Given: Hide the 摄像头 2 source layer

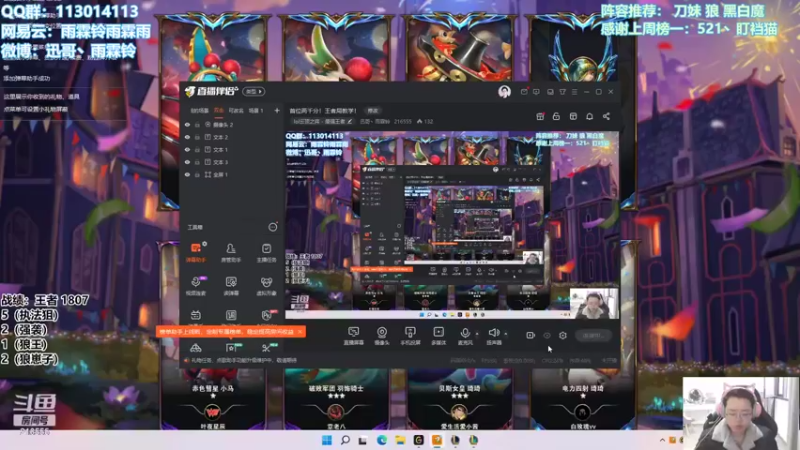Looking at the screenshot, I should pos(187,124).
